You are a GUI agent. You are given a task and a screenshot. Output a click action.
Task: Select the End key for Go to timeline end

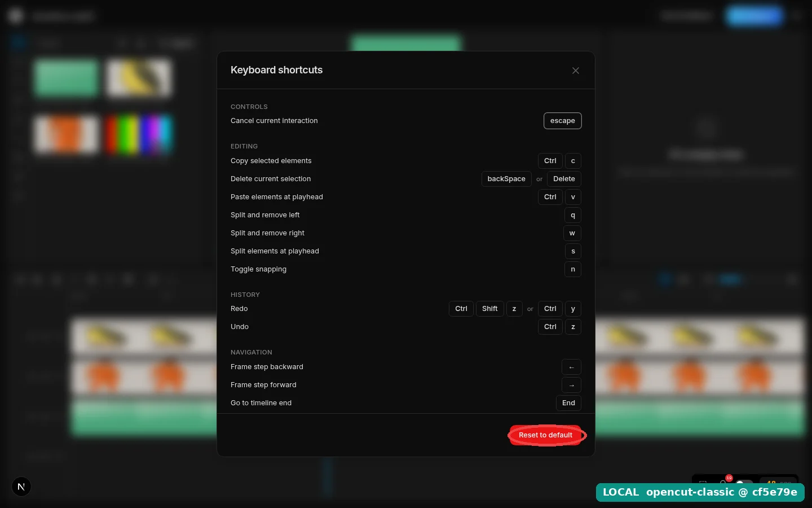click(x=568, y=403)
